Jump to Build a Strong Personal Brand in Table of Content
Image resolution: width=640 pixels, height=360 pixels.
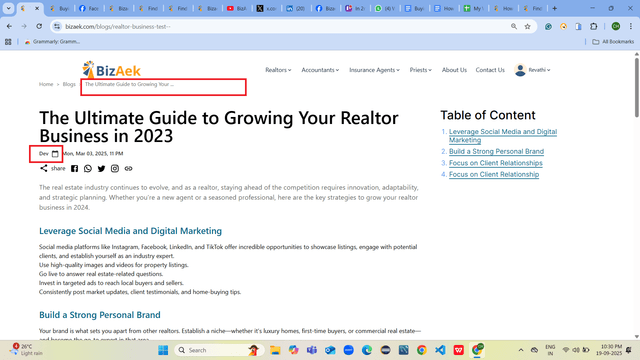pos(496,151)
